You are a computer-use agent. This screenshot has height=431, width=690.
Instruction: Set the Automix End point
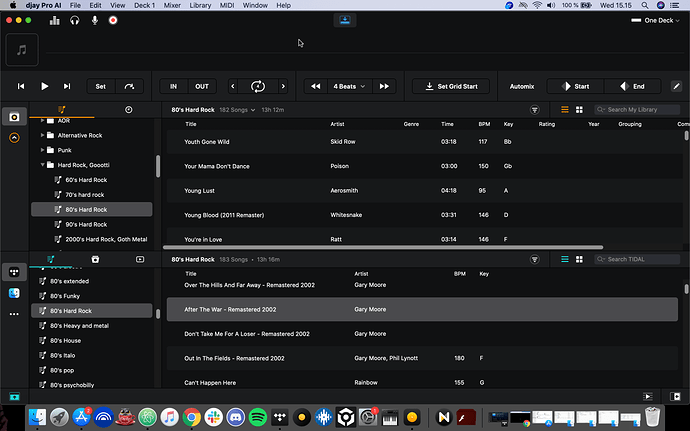pos(632,86)
